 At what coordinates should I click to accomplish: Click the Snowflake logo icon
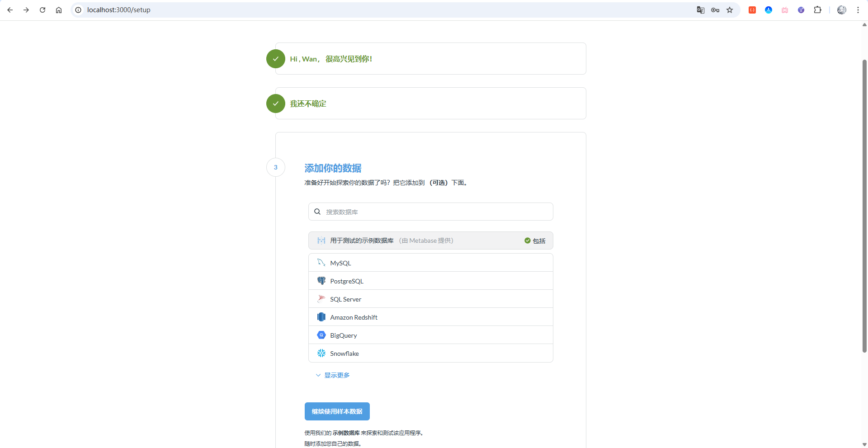tap(321, 353)
